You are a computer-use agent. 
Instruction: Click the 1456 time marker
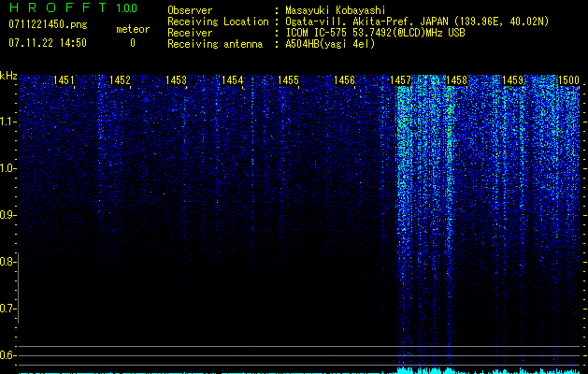[x=344, y=79]
